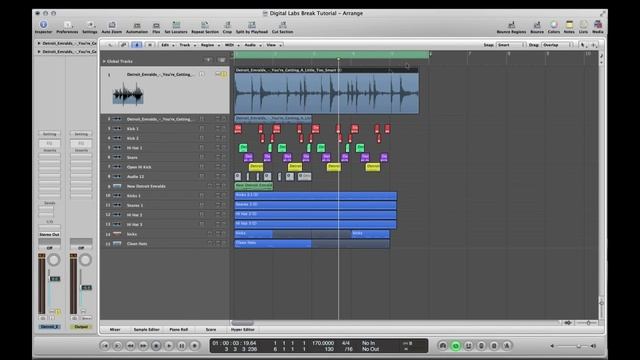Expand the first Detroit_Emralds inspector section

pos(39,43)
